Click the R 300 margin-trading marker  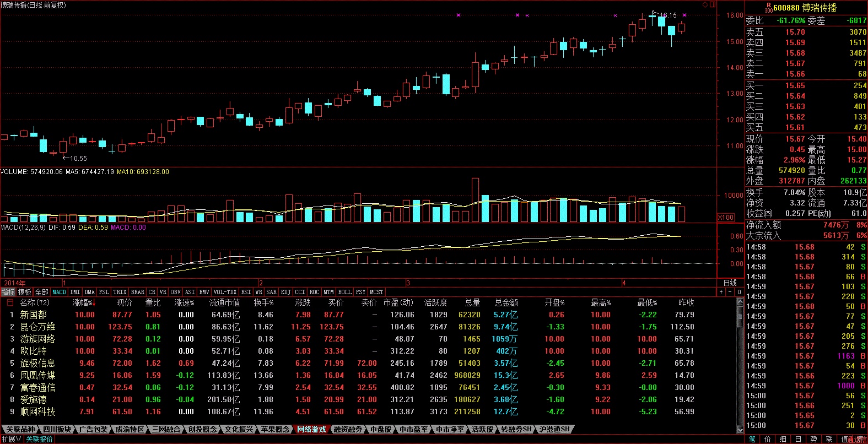click(768, 8)
